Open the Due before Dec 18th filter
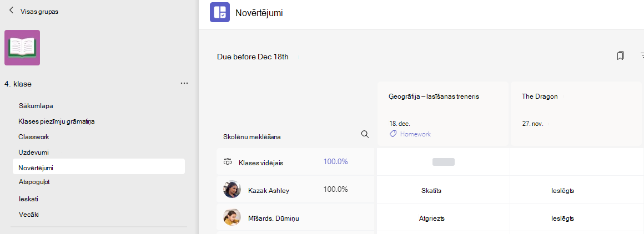The image size is (644, 234). 253,57
